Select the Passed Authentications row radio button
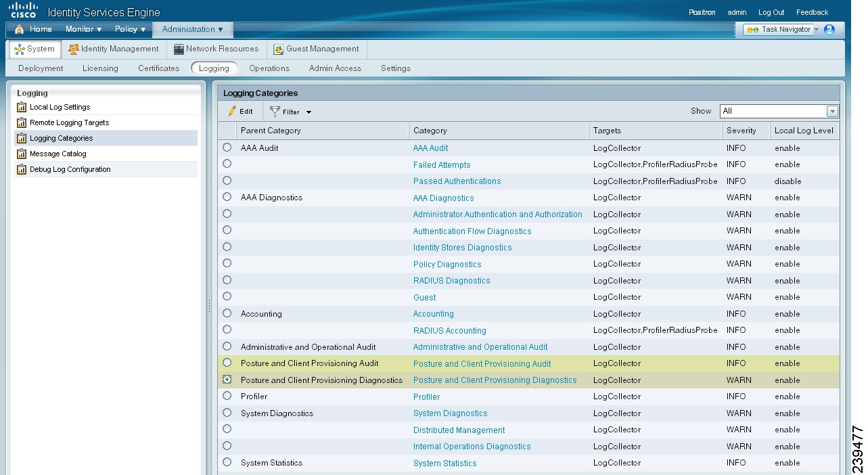The height and width of the screenshot is (475, 868). [227, 180]
